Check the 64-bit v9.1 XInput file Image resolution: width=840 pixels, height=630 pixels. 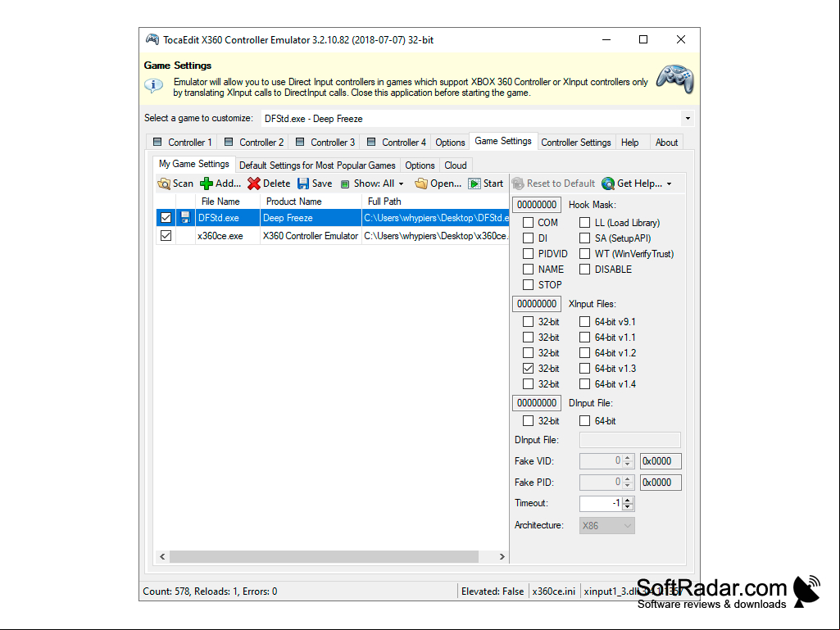click(x=585, y=321)
